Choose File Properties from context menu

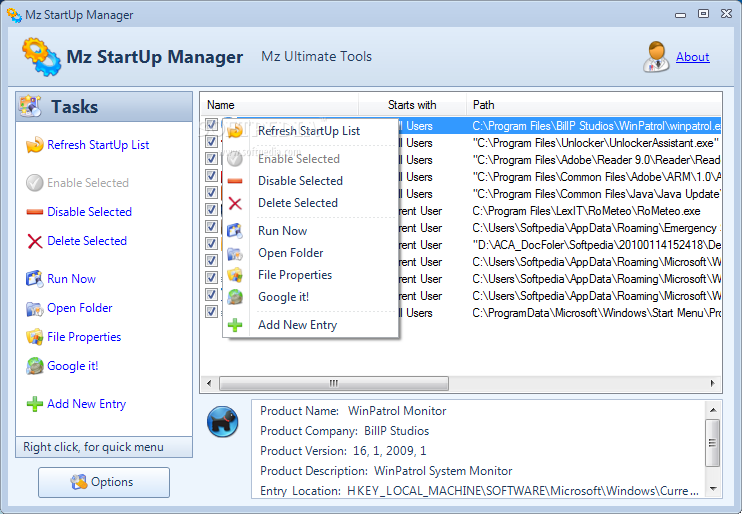310,275
